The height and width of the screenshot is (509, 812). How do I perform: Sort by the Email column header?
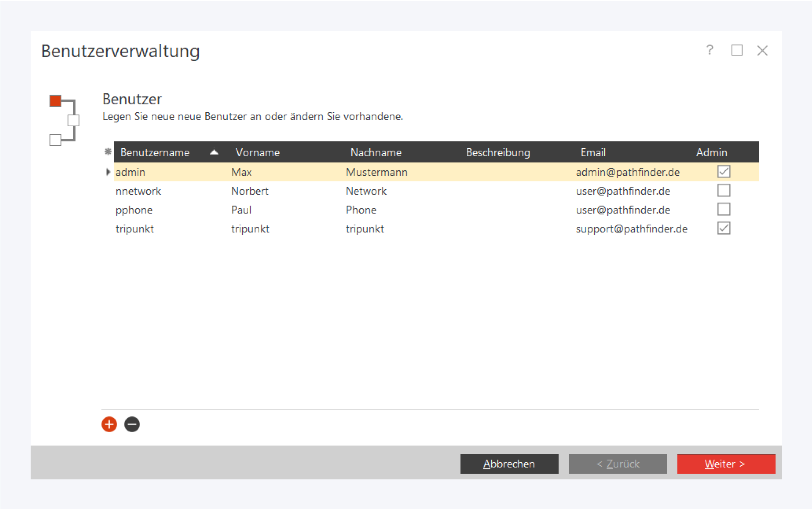[x=593, y=152]
